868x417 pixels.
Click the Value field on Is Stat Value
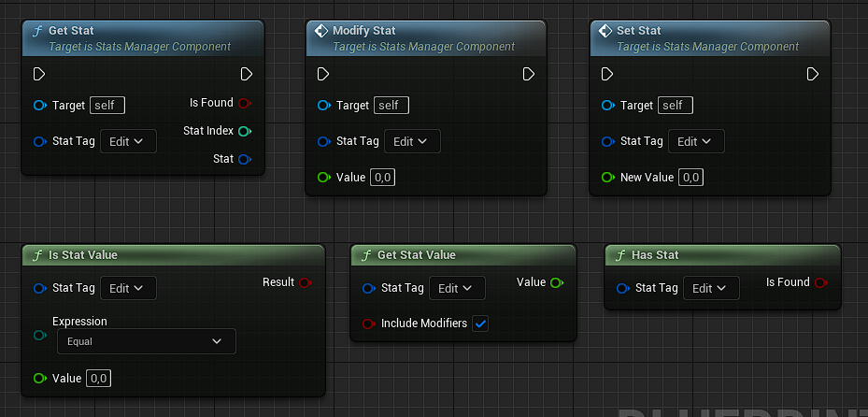tap(98, 378)
